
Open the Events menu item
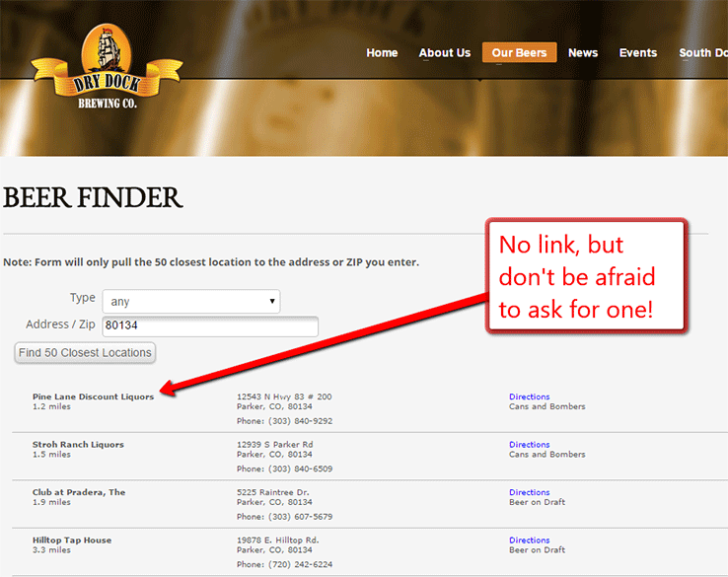click(638, 53)
